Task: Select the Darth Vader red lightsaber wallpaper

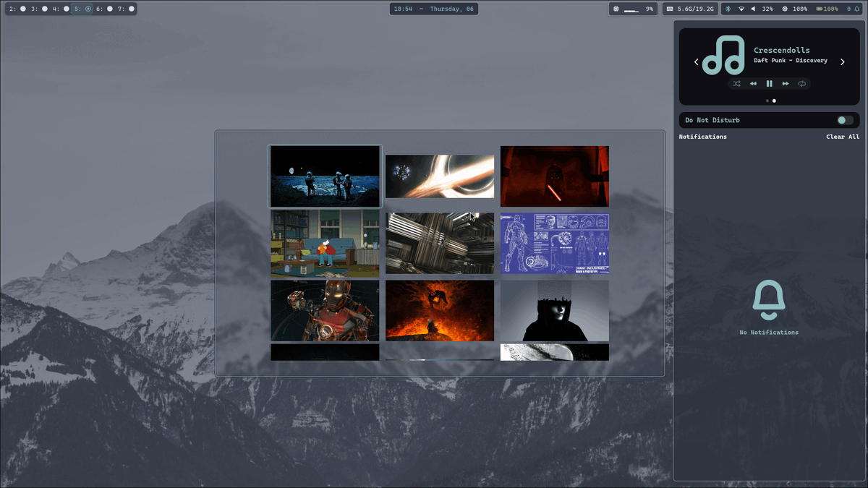Action: coord(555,176)
